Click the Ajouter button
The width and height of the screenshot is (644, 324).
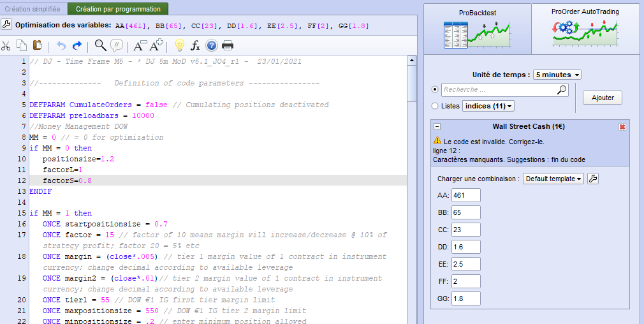[603, 98]
